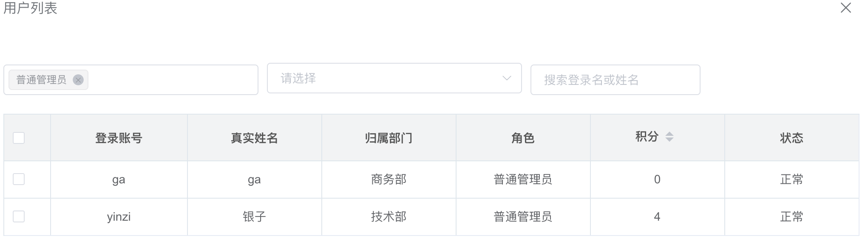Open the role filter box with 普通管理员

click(131, 80)
